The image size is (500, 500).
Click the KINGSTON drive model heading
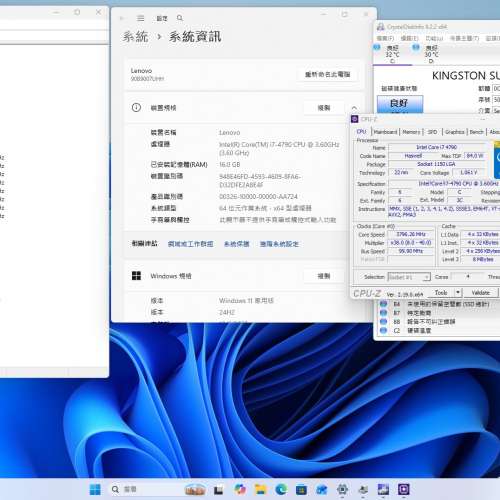(466, 76)
